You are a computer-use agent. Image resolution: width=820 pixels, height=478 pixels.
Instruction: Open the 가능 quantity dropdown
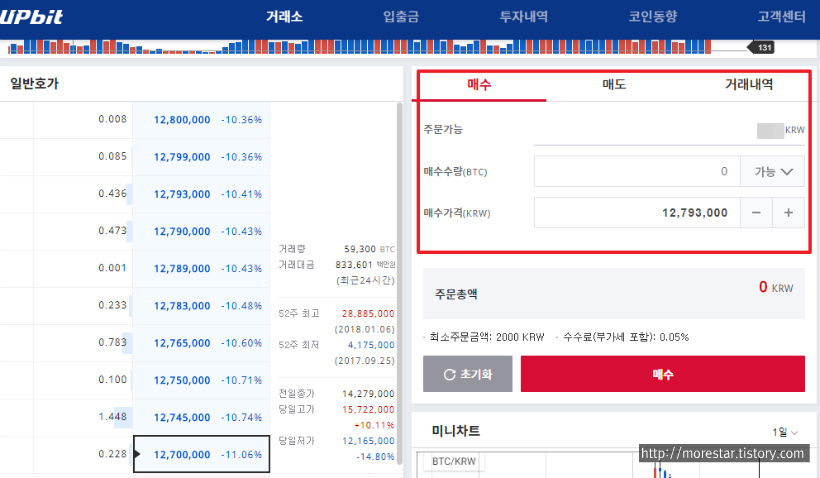772,171
